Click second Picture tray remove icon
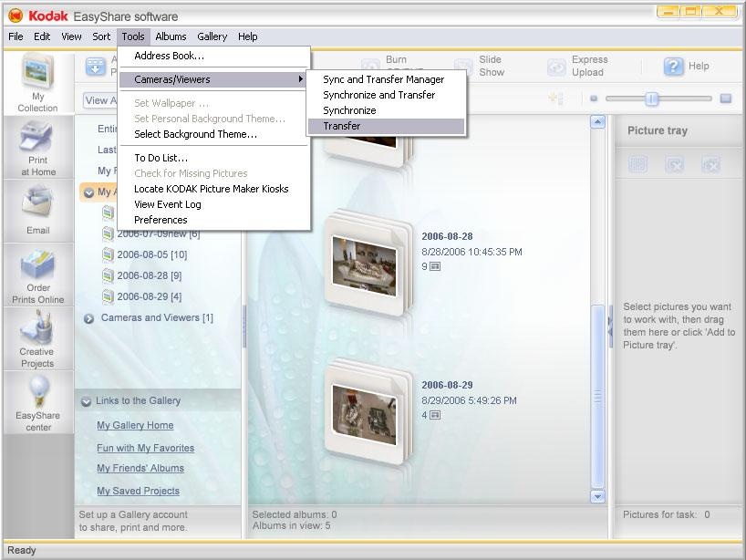746x560 pixels. [x=674, y=164]
